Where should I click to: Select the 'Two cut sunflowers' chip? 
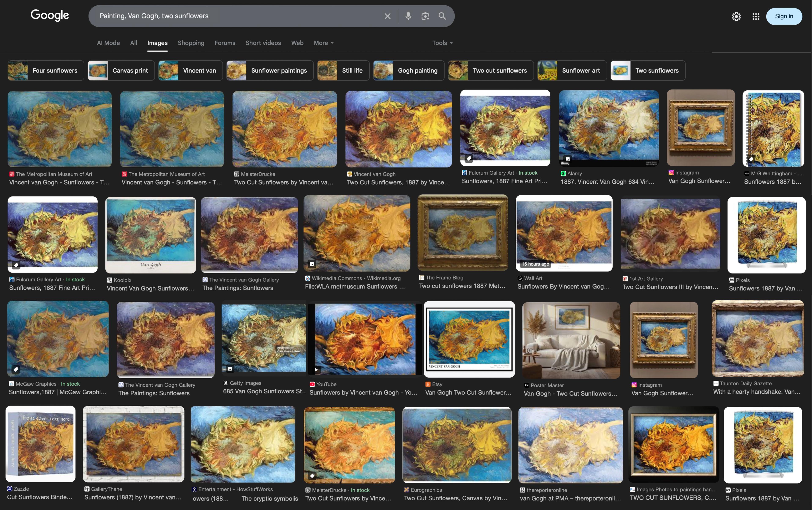point(491,70)
